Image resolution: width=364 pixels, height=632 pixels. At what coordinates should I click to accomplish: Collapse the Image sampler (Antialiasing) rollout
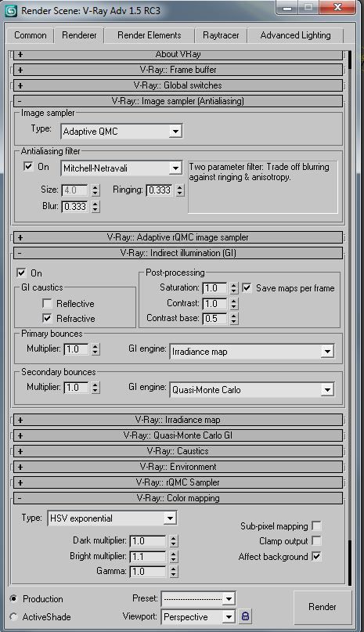point(178,101)
